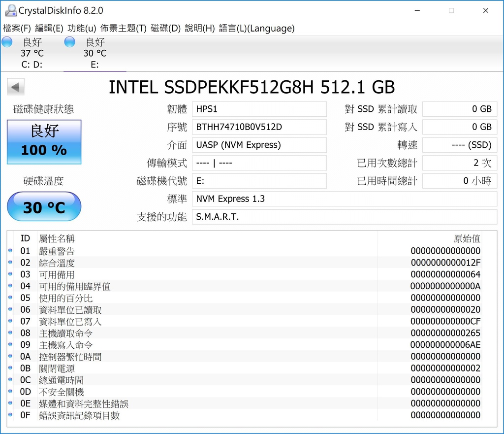Click status dot for attribute 01 嚴重警告
The width and height of the screenshot is (504, 434).
10,251
